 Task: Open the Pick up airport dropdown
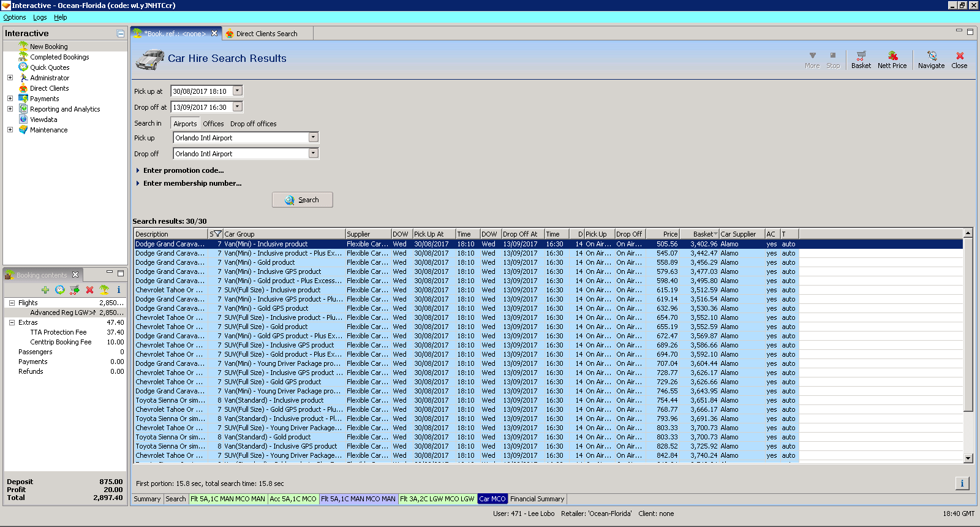point(314,137)
